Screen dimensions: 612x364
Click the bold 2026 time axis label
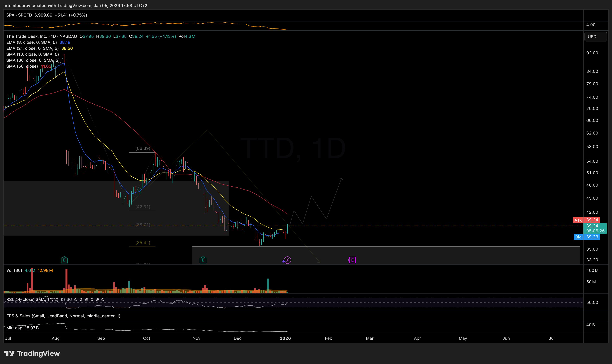click(285, 338)
